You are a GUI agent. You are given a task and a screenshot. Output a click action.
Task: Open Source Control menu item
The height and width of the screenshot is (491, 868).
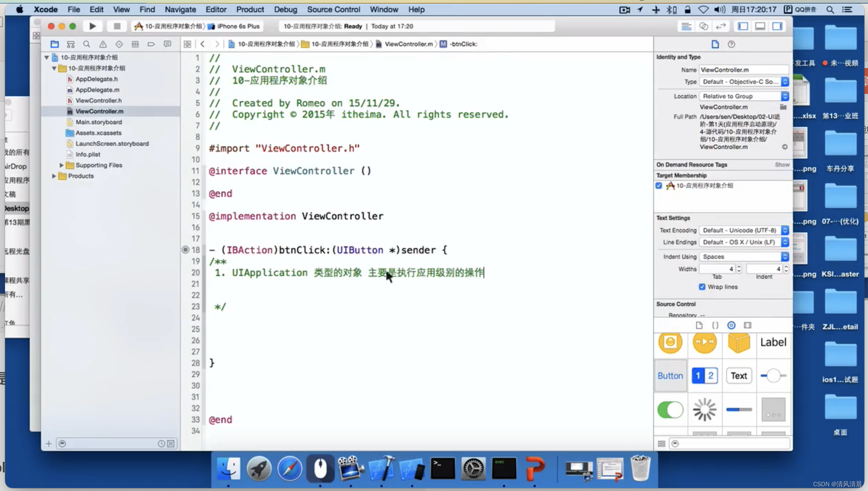point(333,9)
